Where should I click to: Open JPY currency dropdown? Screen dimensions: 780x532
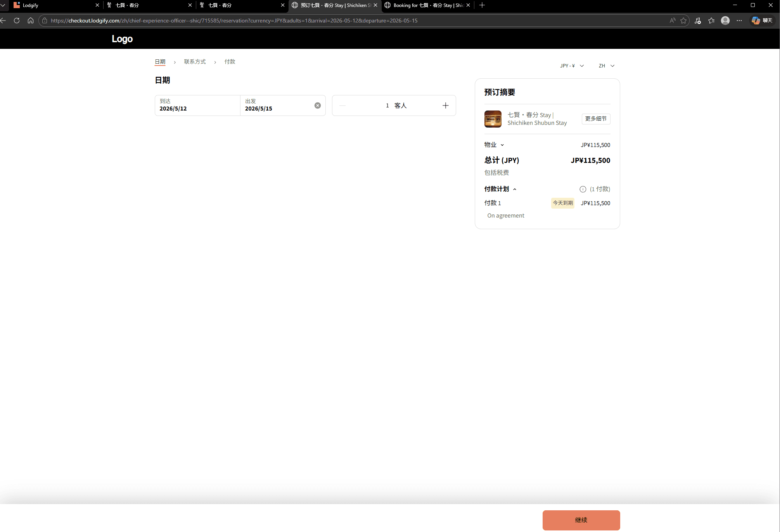(572, 66)
